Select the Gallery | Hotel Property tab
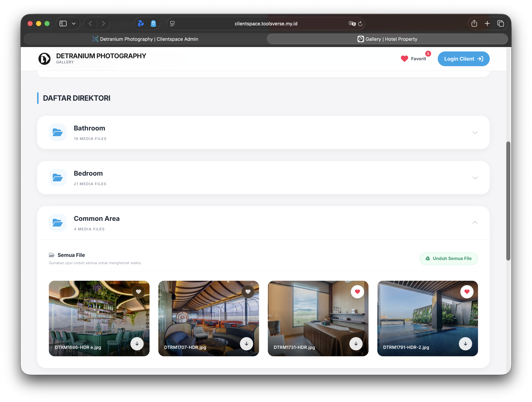The width and height of the screenshot is (532, 402). pos(387,39)
